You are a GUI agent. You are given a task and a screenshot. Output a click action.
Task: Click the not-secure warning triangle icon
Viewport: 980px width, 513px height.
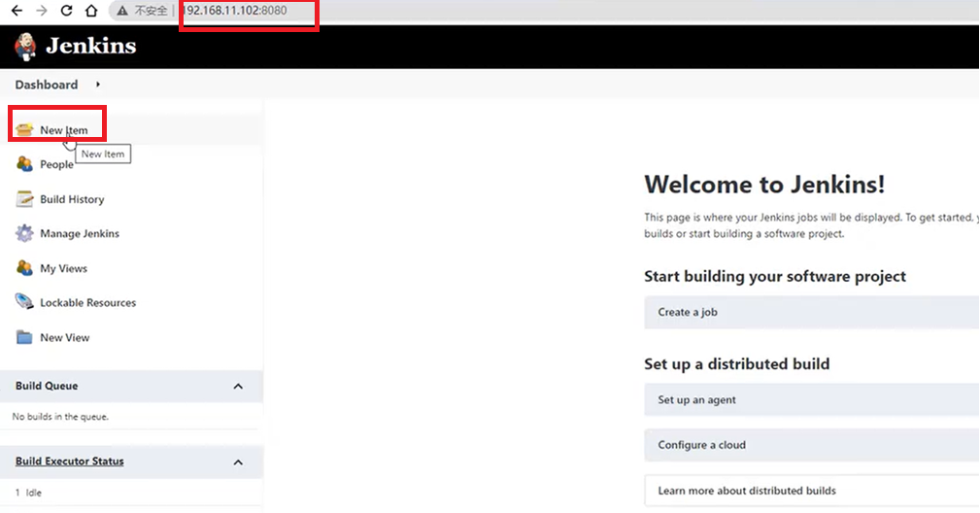coord(122,11)
